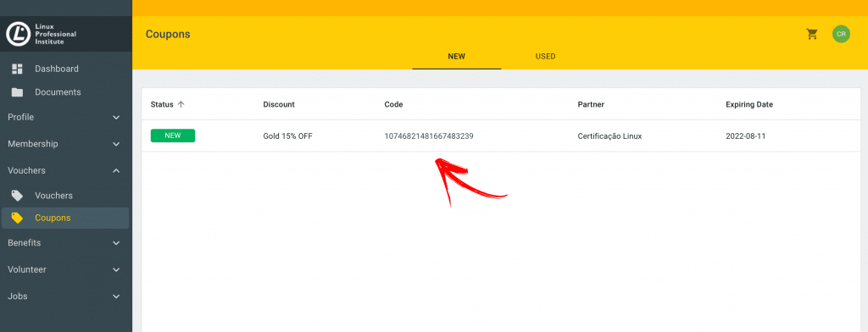Click the expiring date 2022-08-11

point(746,136)
